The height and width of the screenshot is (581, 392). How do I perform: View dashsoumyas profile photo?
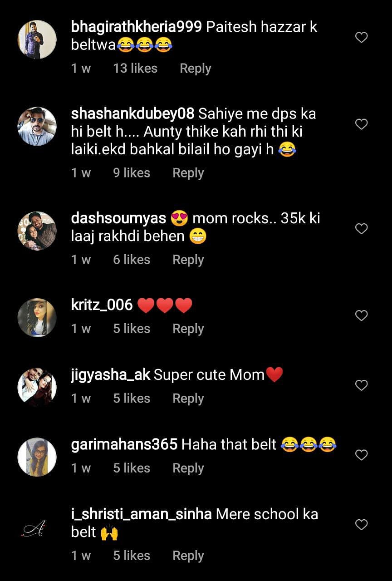coord(37,231)
